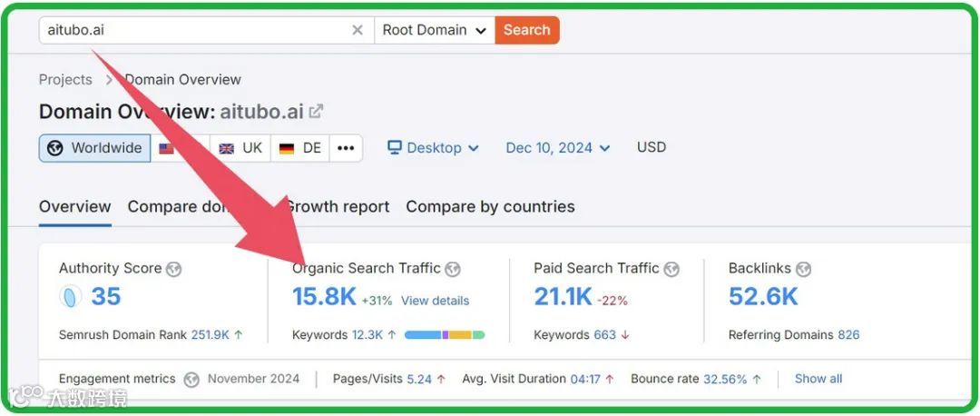The image size is (980, 416).
Task: Select the Worldwide database button
Action: coord(95,148)
